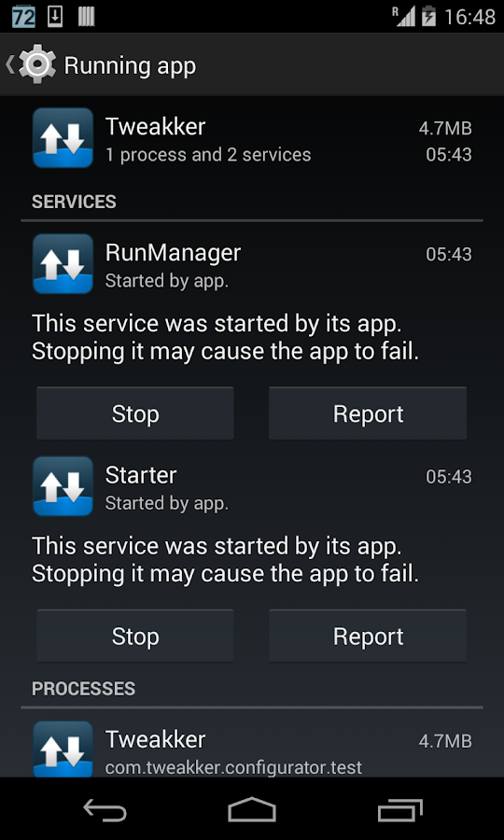Tap the 16:48 clock
The width and height of the screenshot is (504, 840).
pos(469,17)
